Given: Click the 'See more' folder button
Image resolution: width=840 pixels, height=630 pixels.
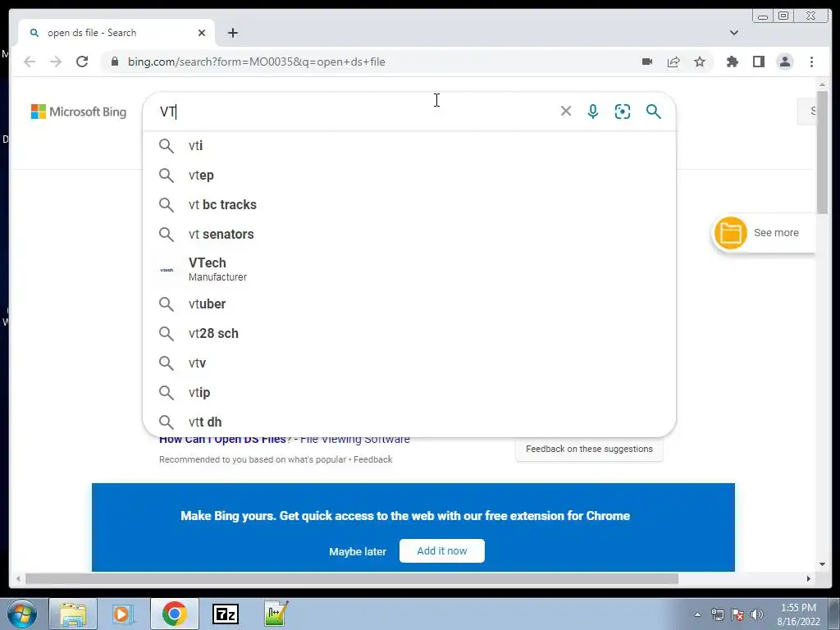Looking at the screenshot, I should point(764,233).
